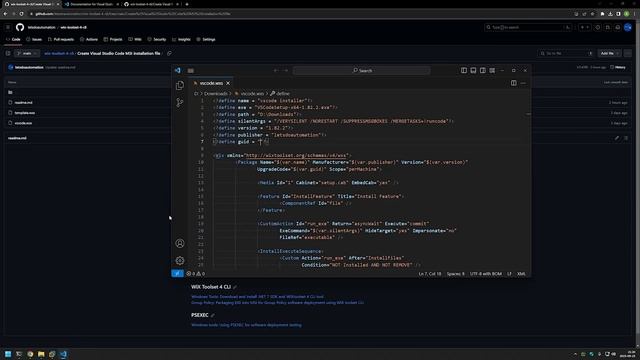Open the GitHub Security tab

pos(157,40)
